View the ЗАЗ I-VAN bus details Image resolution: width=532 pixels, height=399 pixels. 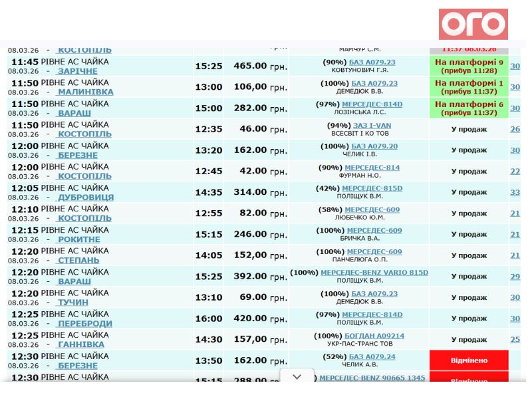click(372, 125)
